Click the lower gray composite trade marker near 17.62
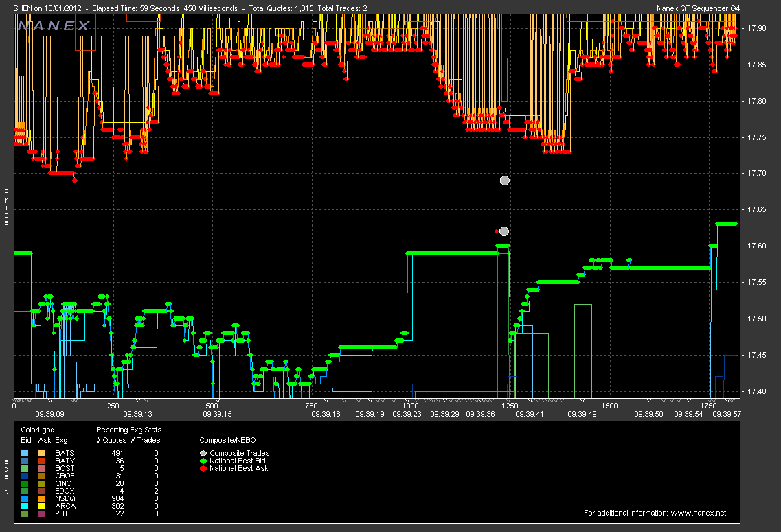Image resolution: width=781 pixels, height=532 pixels. tap(504, 231)
